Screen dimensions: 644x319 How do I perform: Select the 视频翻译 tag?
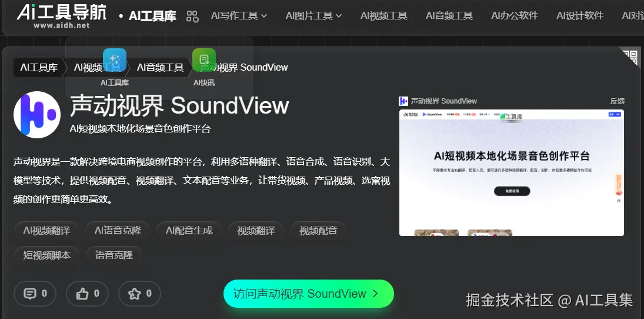click(x=256, y=231)
